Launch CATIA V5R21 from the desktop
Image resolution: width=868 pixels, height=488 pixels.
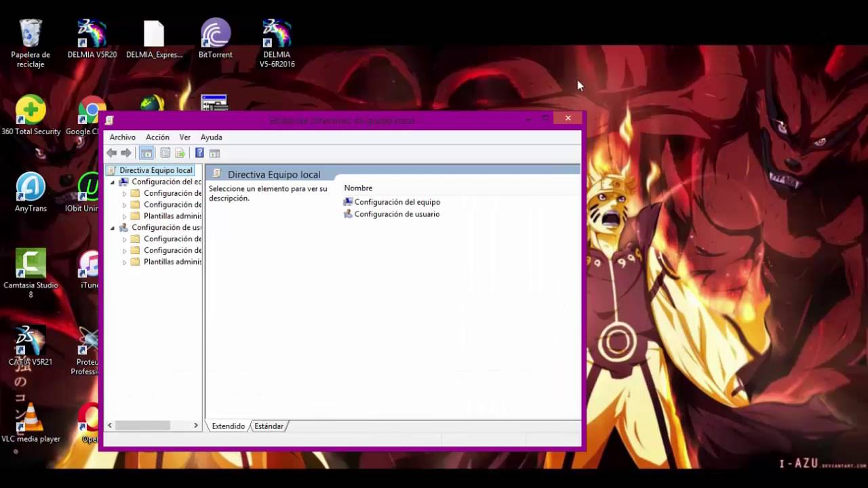click(x=31, y=346)
